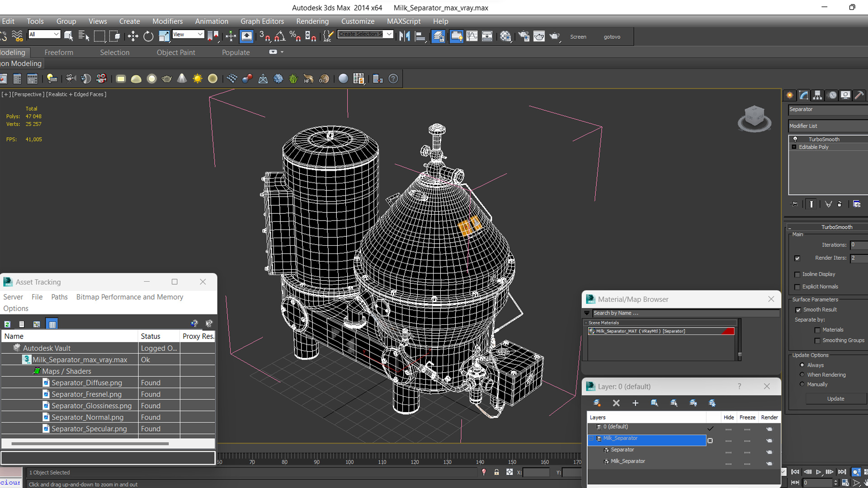868x488 pixels.
Task: Create new layer in Layer dialog
Action: [x=597, y=403]
